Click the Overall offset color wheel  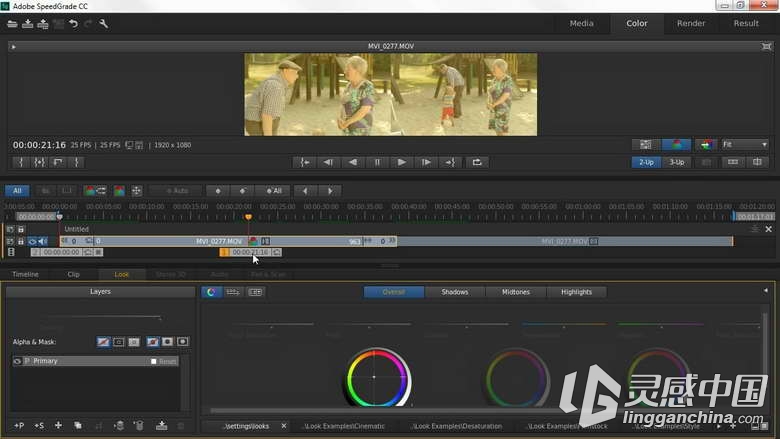click(378, 378)
